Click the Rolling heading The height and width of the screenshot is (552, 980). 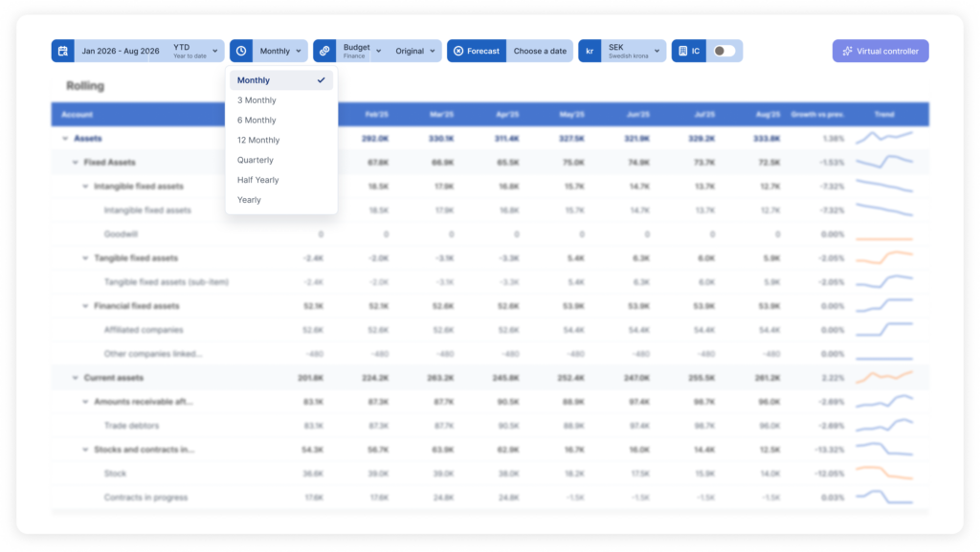pyautogui.click(x=85, y=85)
